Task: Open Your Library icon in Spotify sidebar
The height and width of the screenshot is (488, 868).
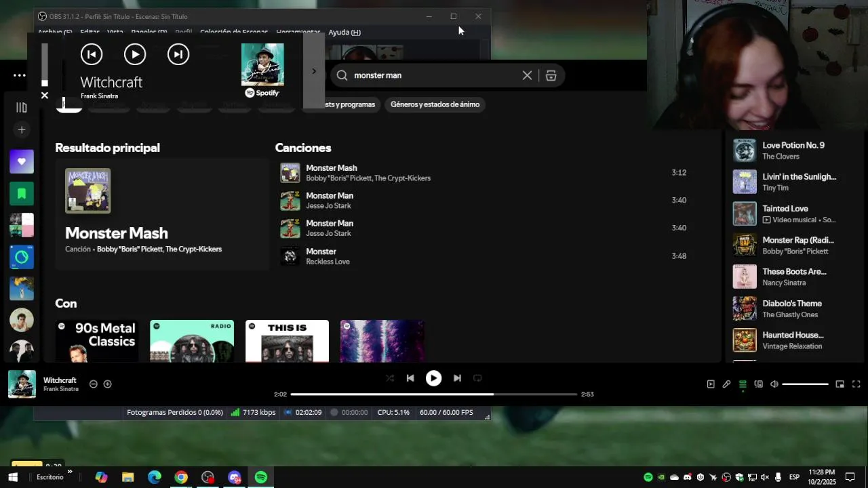Action: 22,107
